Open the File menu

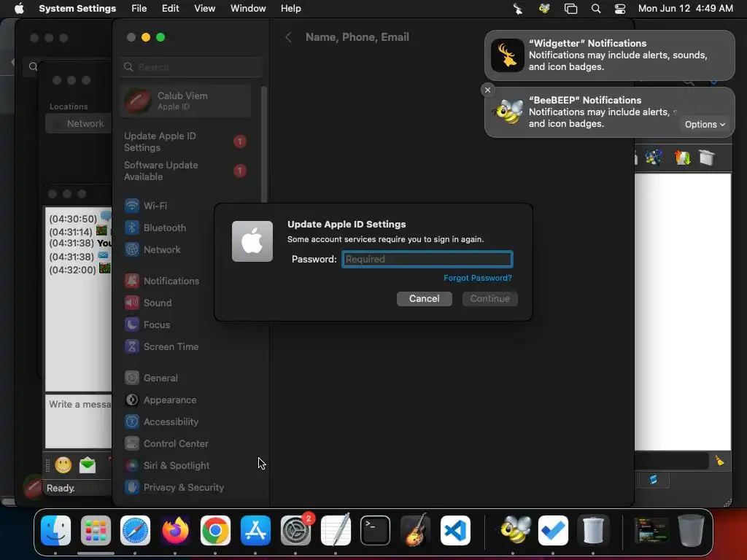click(x=139, y=9)
